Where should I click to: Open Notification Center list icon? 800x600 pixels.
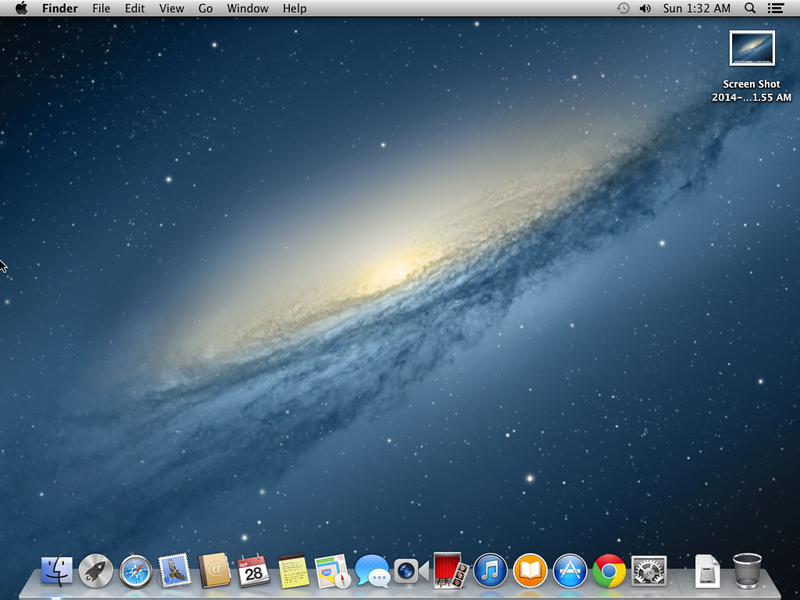coord(776,8)
